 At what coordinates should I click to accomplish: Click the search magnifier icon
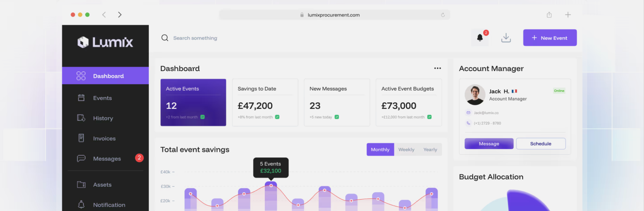point(165,38)
